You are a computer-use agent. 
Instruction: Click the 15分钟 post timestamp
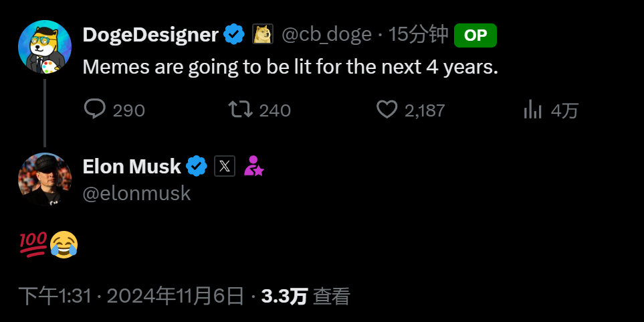coord(418,34)
